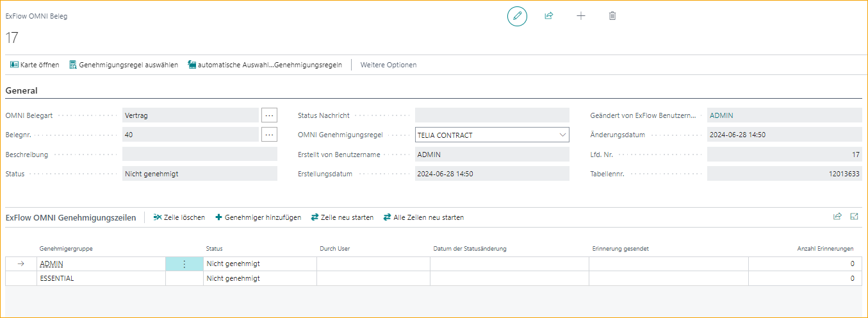
Task: Maximize the approval lines section
Action: click(854, 217)
